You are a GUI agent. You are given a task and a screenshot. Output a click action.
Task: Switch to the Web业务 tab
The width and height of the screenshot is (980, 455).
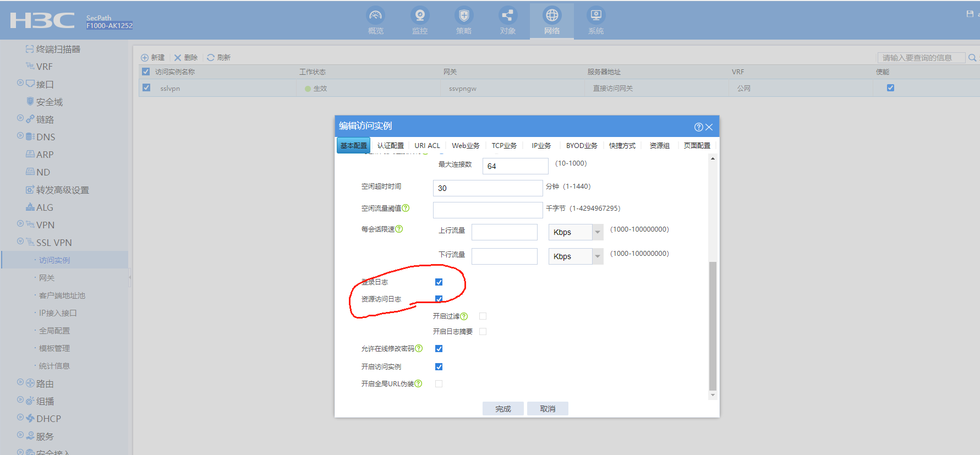coord(466,146)
